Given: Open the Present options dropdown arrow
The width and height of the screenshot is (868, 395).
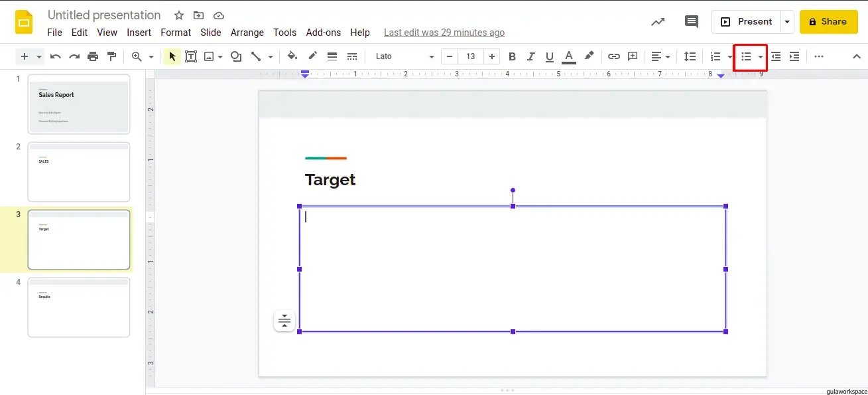Looking at the screenshot, I should [787, 22].
